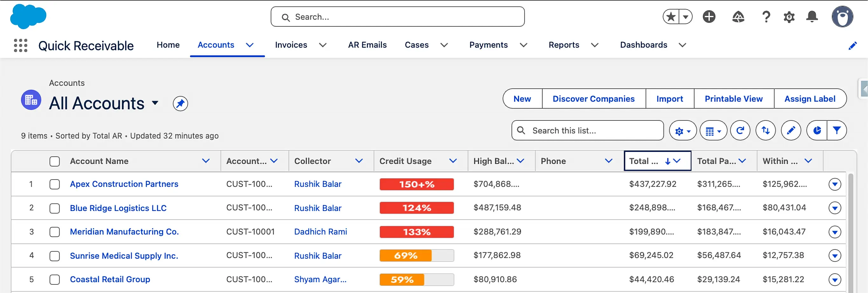Open the notifications bell
The height and width of the screenshot is (293, 868).
(812, 17)
